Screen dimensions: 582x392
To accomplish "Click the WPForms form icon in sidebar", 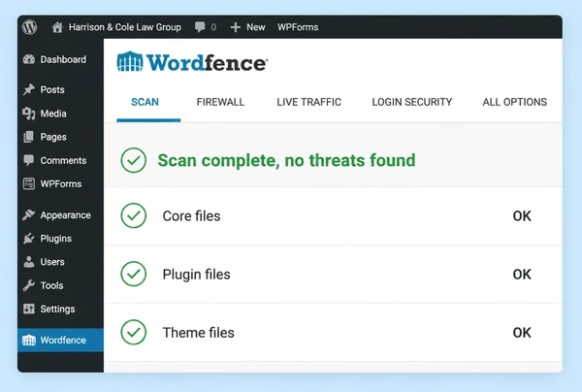I will pos(29,183).
